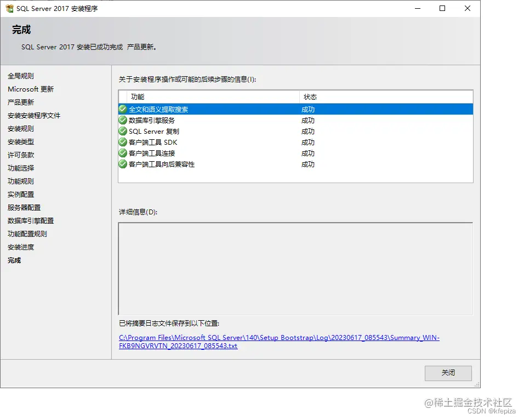Click 产品更新 step in sidebar

21,103
